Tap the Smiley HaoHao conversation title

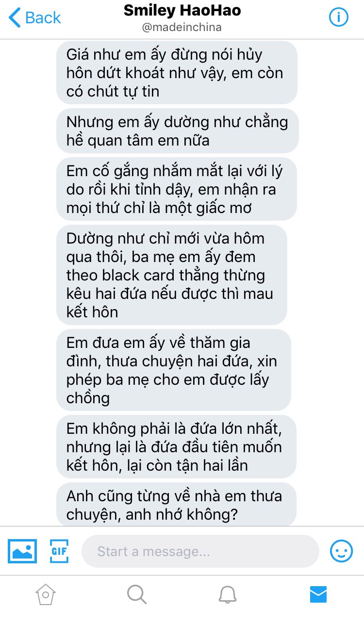[182, 10]
